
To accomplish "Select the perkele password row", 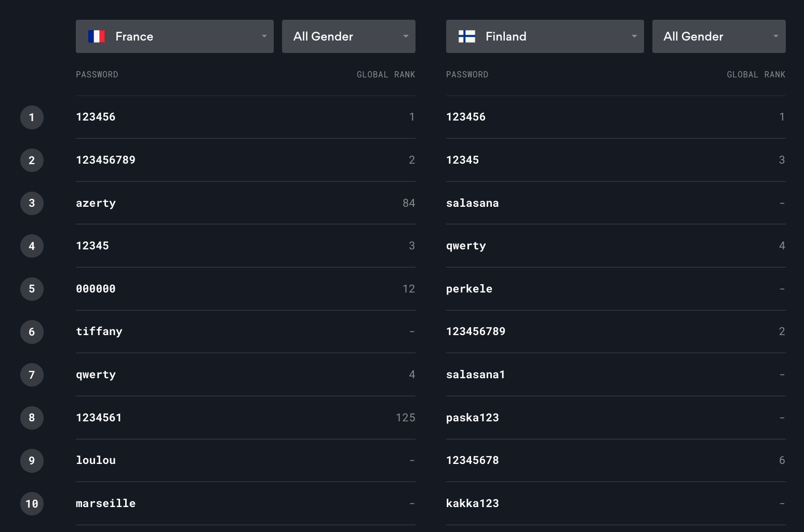I will 616,289.
